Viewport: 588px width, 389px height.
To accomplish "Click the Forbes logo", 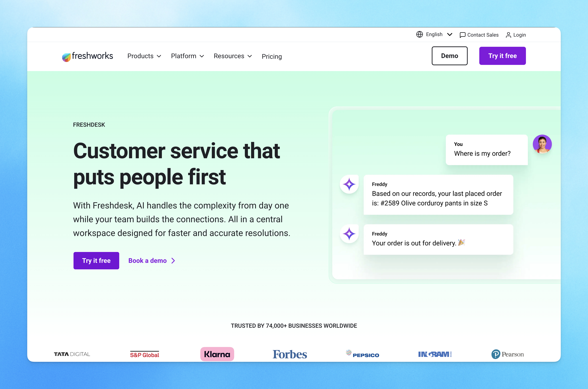I will [289, 354].
